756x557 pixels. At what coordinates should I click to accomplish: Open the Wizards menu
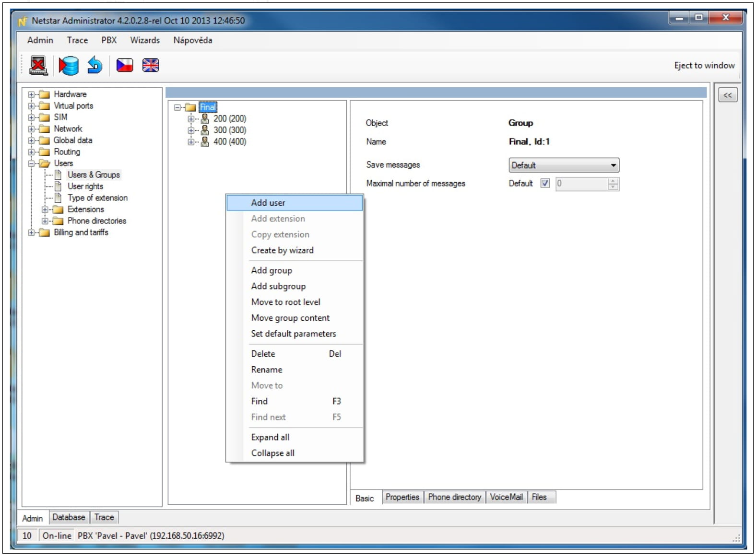pyautogui.click(x=145, y=40)
